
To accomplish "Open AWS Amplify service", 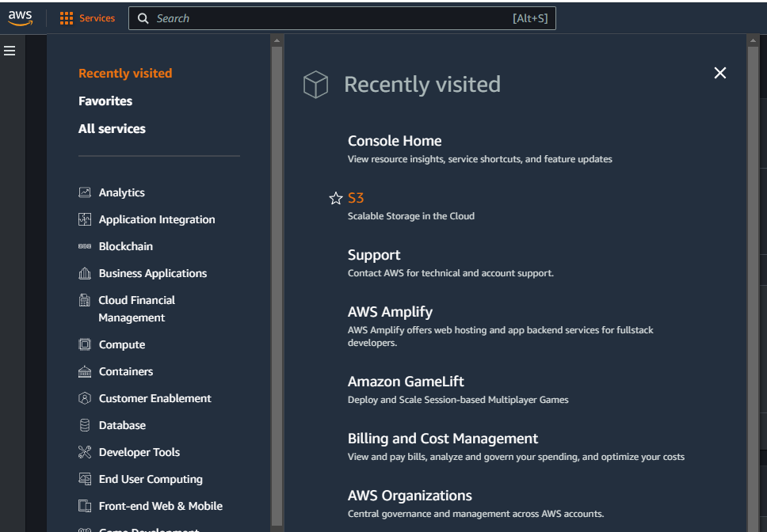I will coord(390,312).
